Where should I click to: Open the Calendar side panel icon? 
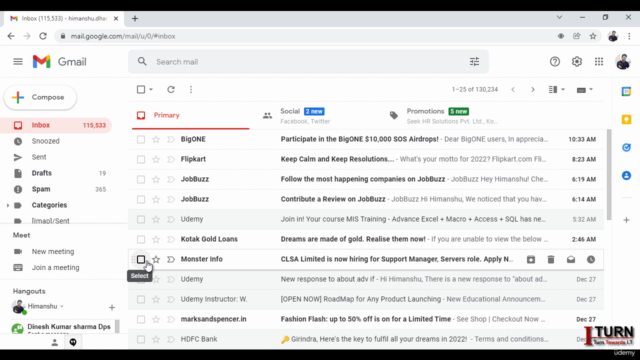[x=626, y=91]
